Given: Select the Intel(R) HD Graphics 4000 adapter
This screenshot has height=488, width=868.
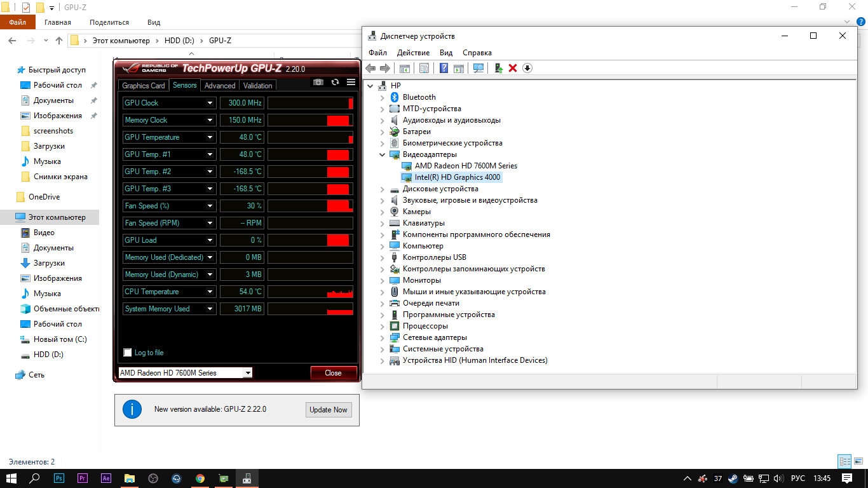Looking at the screenshot, I should click(458, 177).
